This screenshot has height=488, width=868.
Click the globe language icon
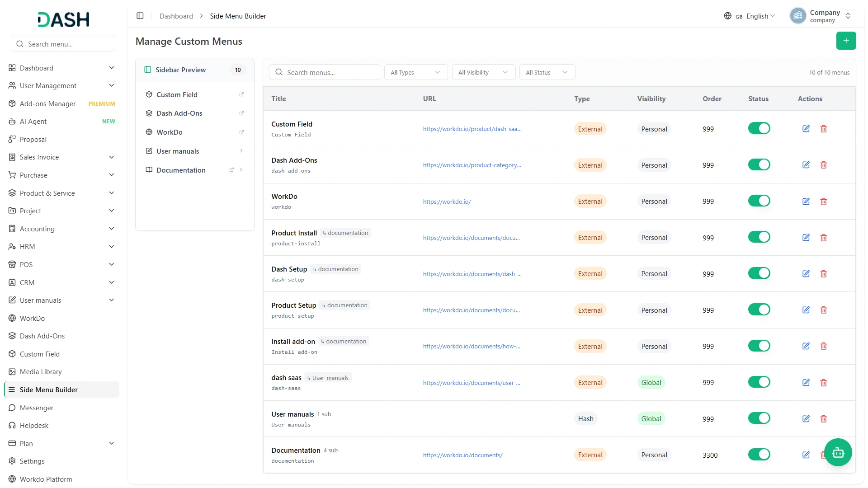pos(727,16)
